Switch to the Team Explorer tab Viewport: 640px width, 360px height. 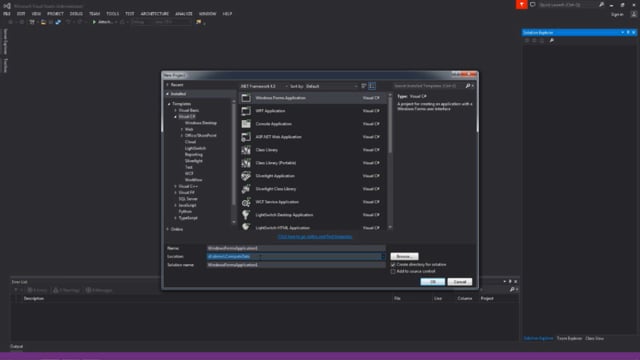[569, 338]
